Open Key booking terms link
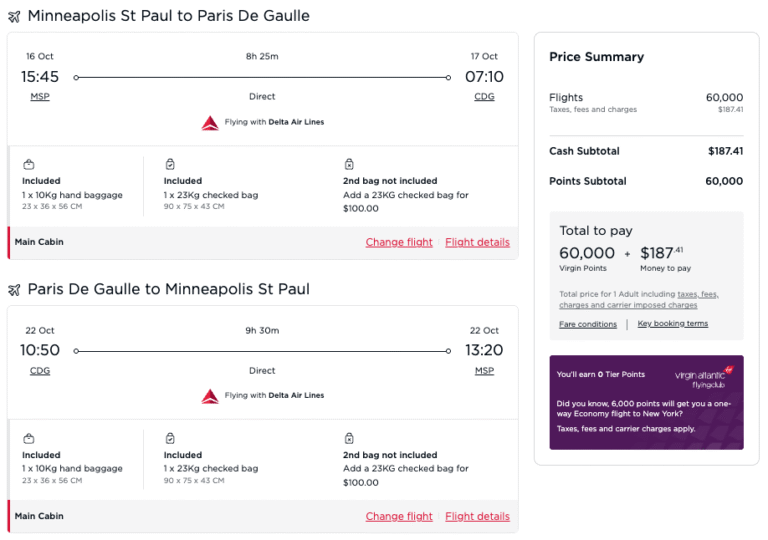The image size is (768, 540). (x=672, y=324)
